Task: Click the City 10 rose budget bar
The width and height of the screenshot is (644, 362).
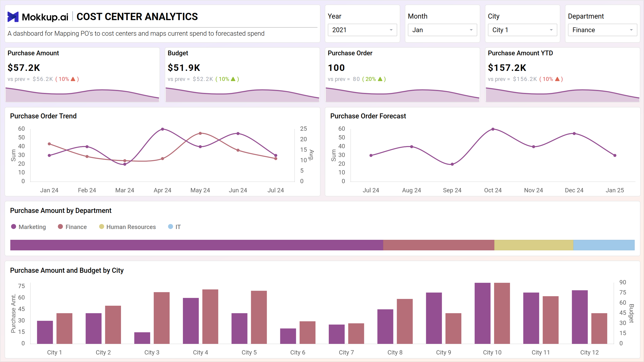Action: (502, 313)
